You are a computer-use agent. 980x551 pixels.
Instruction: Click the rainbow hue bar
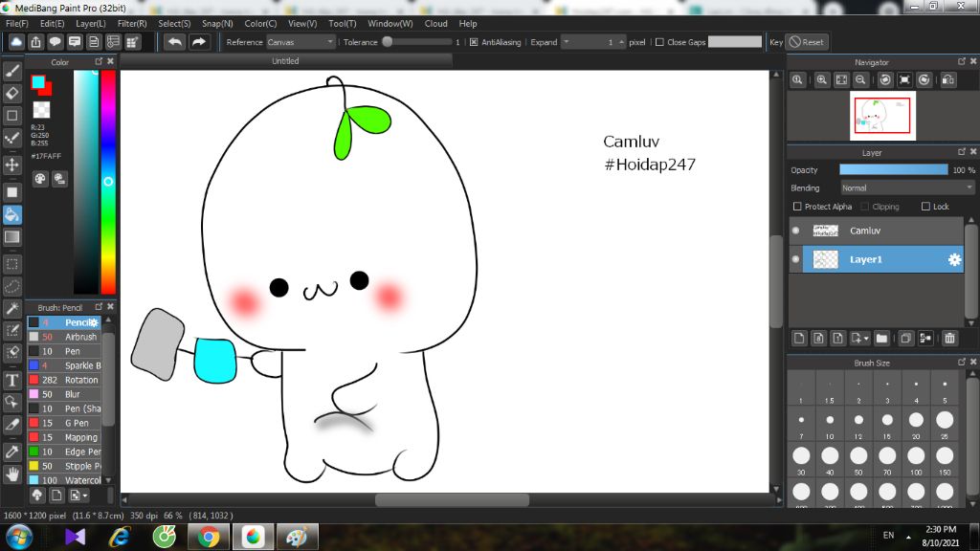[108, 182]
